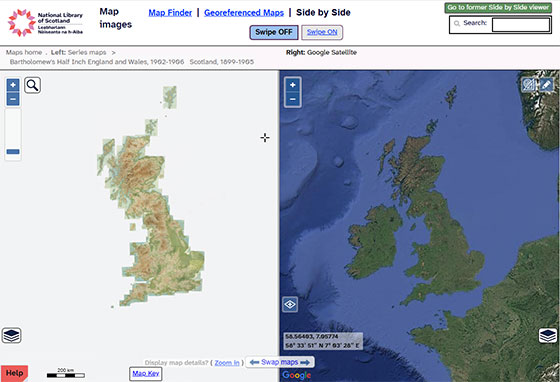Open the left map layers panel

point(11,335)
